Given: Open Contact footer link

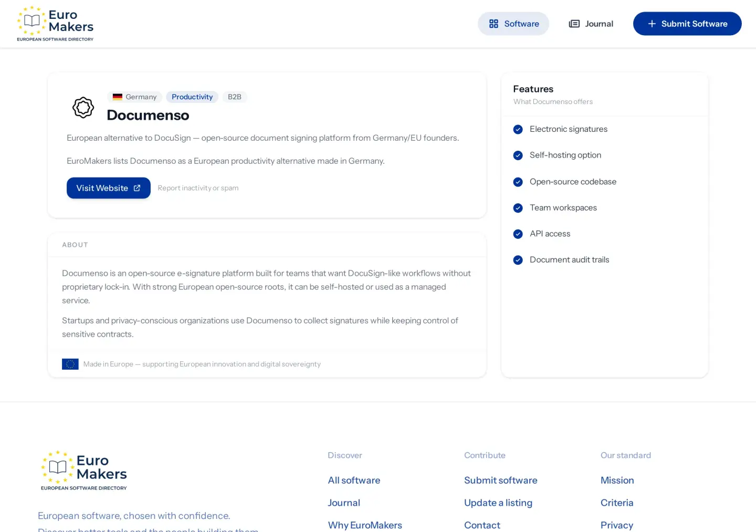Looking at the screenshot, I should 482,525.
